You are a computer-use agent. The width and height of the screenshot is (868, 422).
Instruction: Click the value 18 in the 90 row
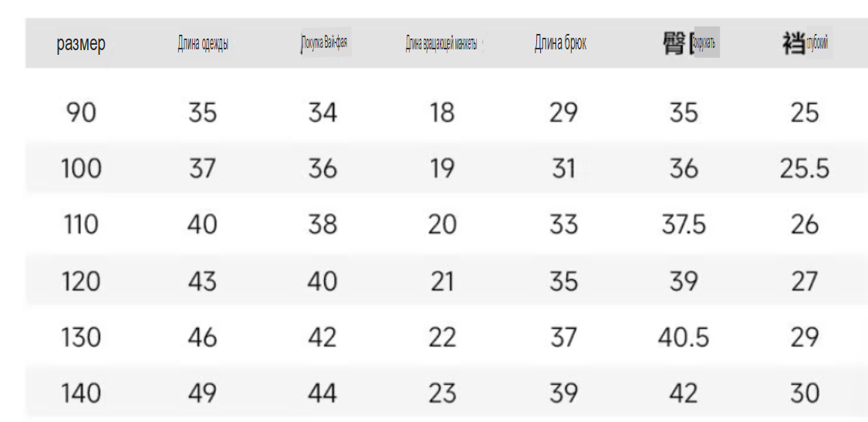tap(442, 113)
